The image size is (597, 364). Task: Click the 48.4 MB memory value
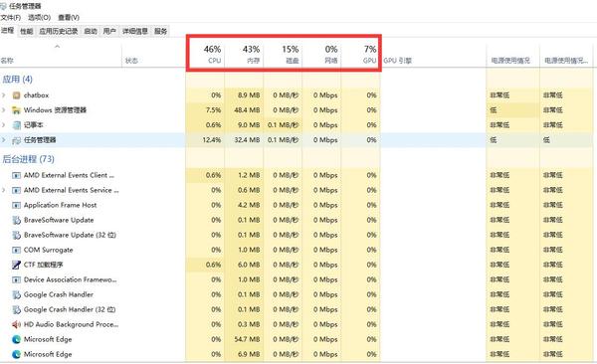(x=247, y=110)
